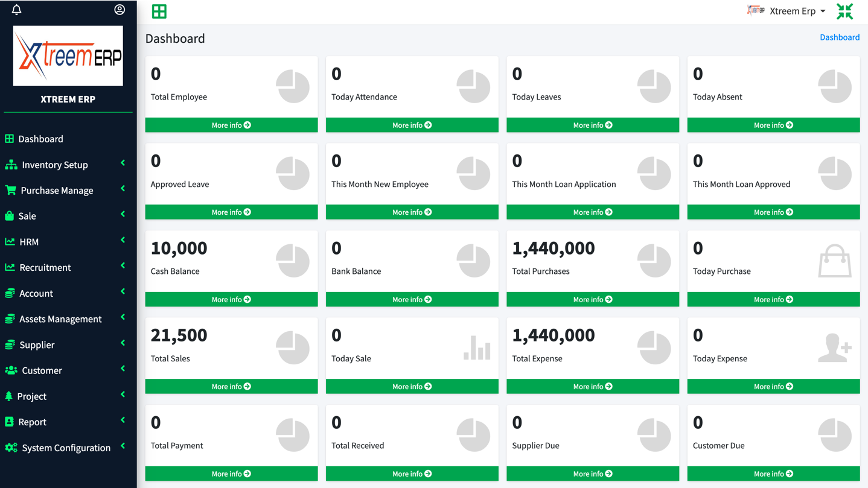Viewport: 868px width, 488px height.
Task: Open the user profile icon in sidebar
Action: pyautogui.click(x=120, y=10)
